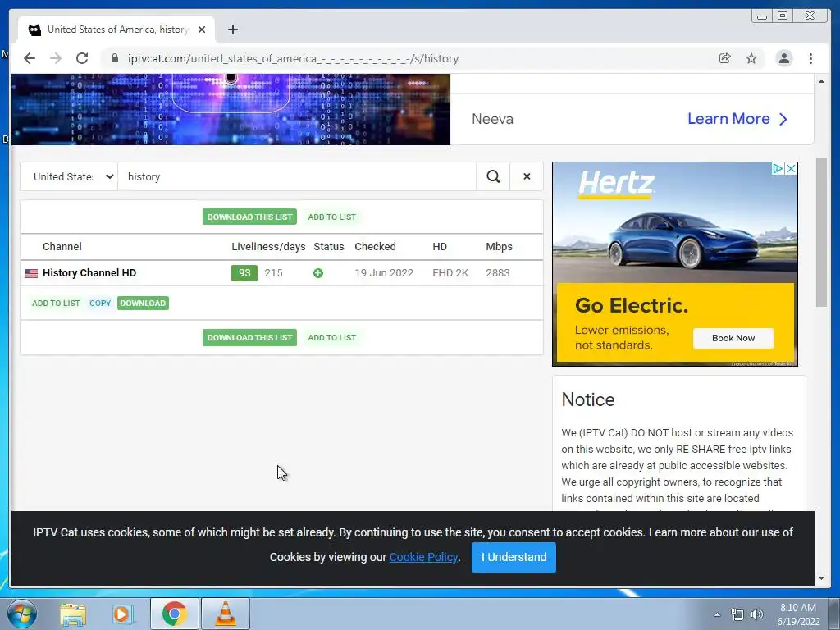
Task: Click the Status column header
Action: pos(328,246)
